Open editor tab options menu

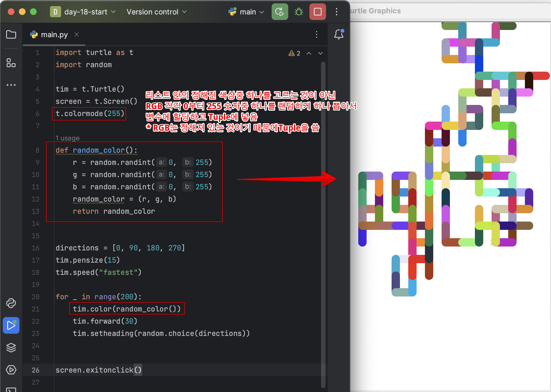tap(317, 34)
